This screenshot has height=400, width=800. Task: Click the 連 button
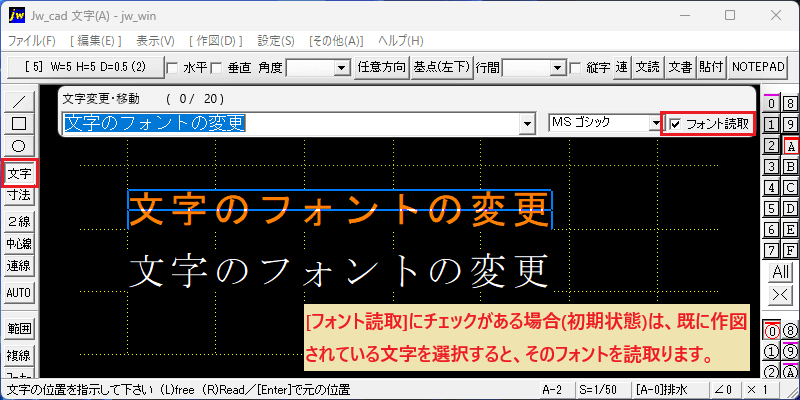click(x=621, y=67)
